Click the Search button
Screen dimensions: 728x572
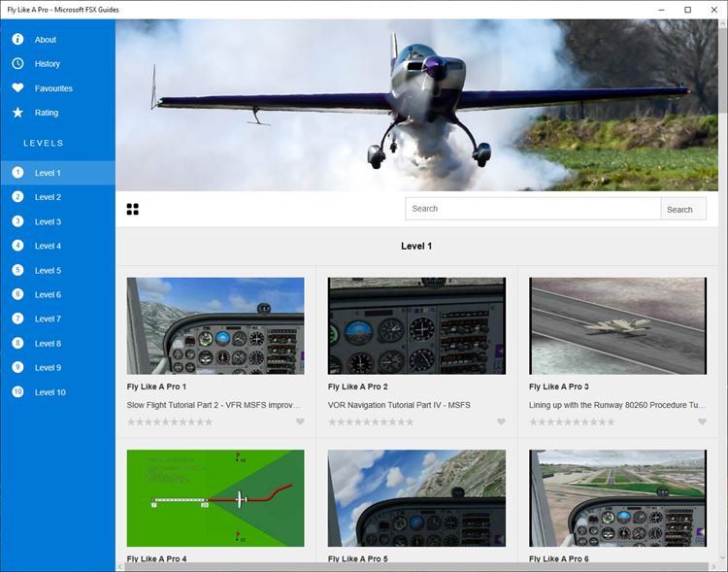pos(683,209)
